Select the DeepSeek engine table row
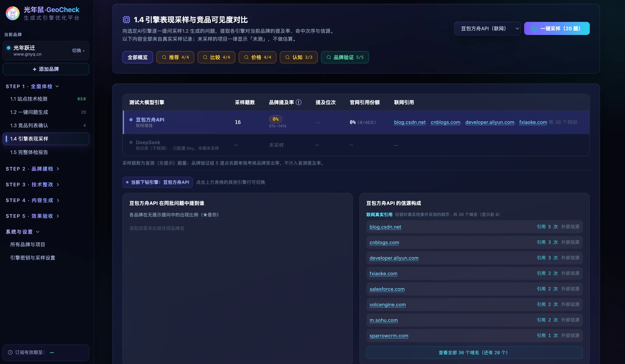The image size is (625, 364). pyautogui.click(x=356, y=145)
